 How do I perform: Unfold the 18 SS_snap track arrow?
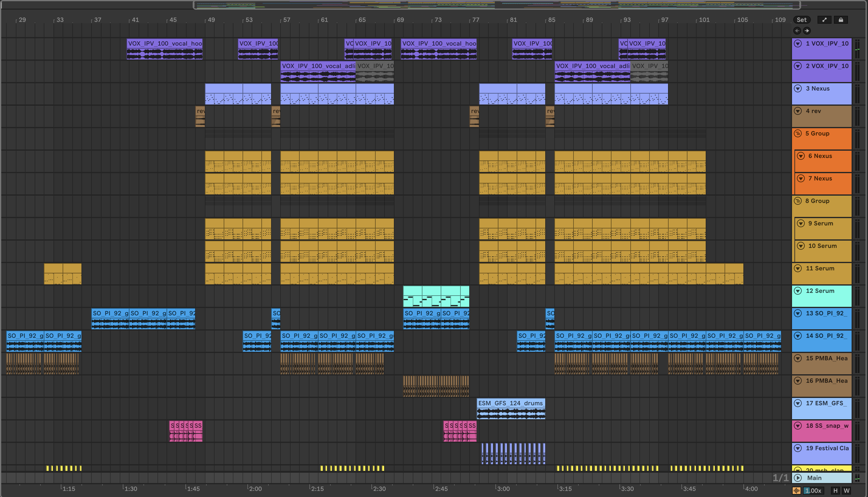(798, 426)
